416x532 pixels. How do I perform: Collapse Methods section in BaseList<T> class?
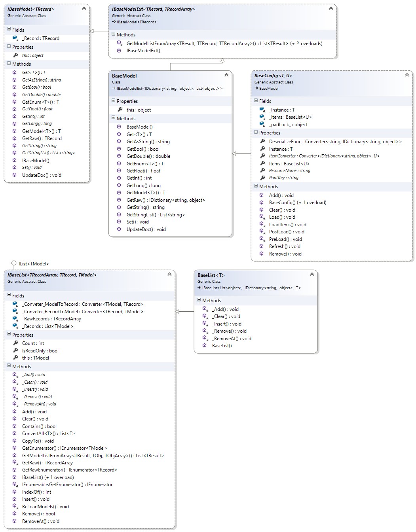[199, 300]
